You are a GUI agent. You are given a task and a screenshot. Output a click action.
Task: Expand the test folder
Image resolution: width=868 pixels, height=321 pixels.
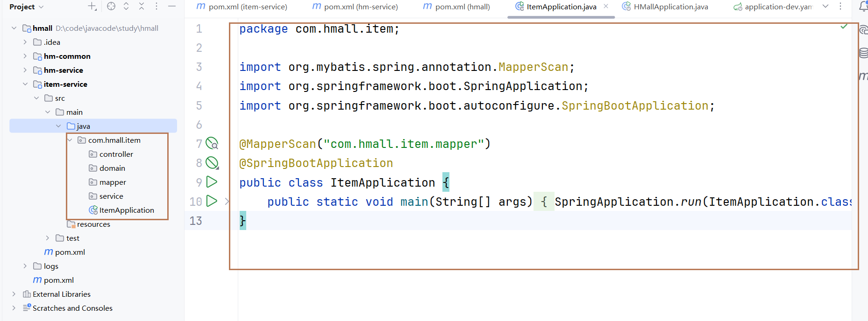click(x=48, y=238)
